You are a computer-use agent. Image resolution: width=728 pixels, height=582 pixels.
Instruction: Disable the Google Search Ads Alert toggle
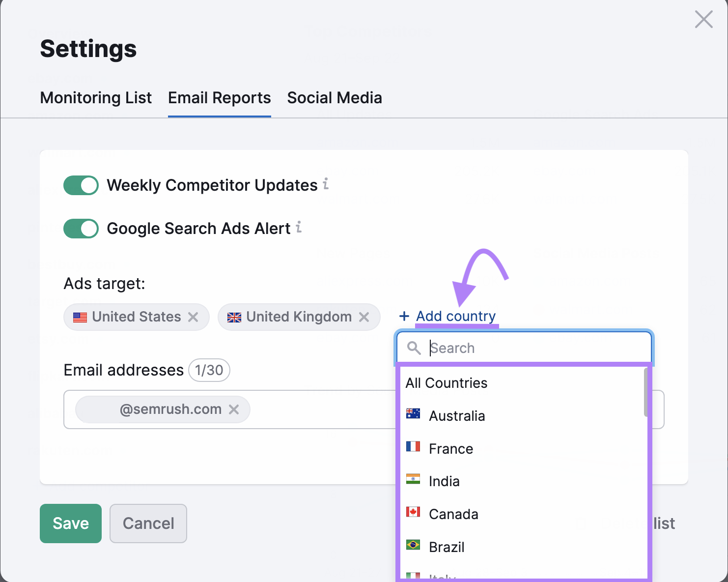(81, 229)
